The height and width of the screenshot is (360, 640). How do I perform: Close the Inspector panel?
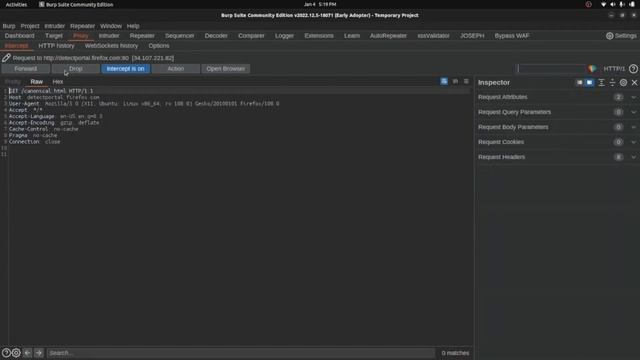coord(634,82)
